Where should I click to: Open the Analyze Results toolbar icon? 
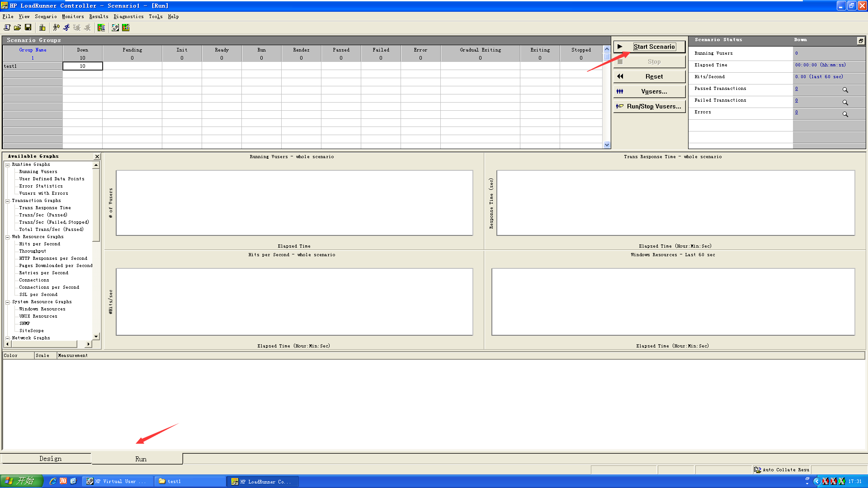point(101,28)
